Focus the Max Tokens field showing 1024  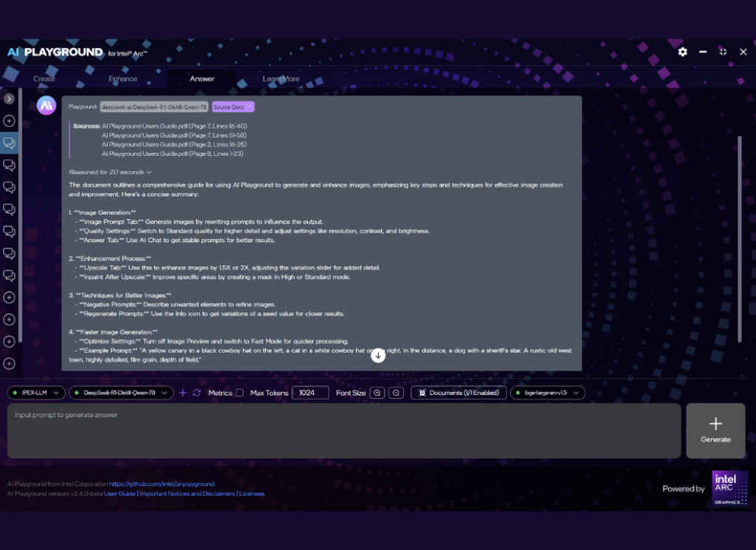(x=310, y=393)
